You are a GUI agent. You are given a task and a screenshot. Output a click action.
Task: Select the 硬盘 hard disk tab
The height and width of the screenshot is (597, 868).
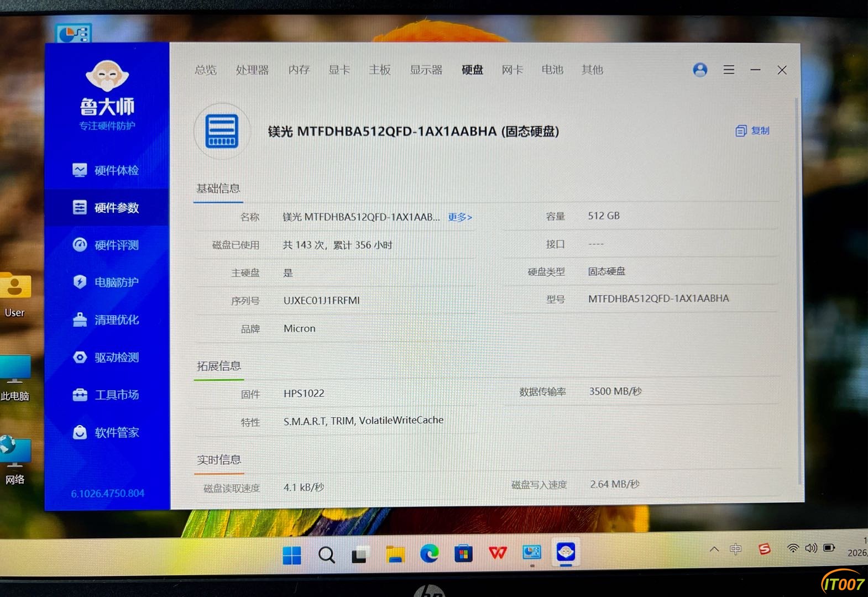[x=473, y=70]
